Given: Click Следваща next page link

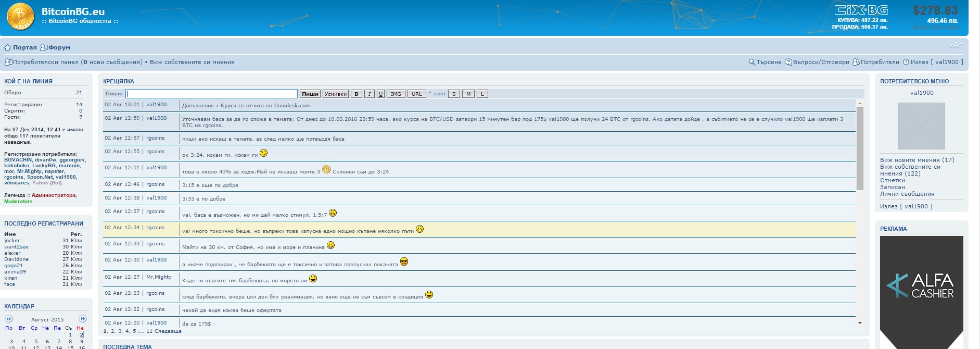Looking at the screenshot, I should [168, 331].
